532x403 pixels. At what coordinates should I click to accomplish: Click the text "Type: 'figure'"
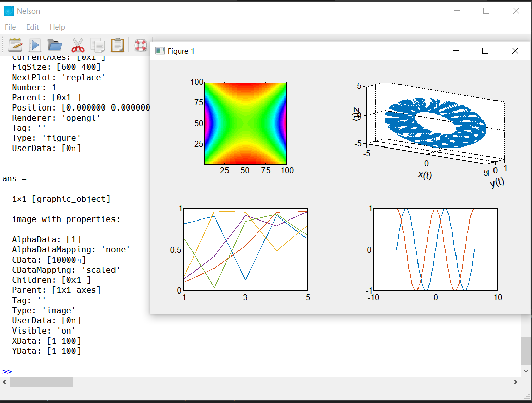[46, 138]
